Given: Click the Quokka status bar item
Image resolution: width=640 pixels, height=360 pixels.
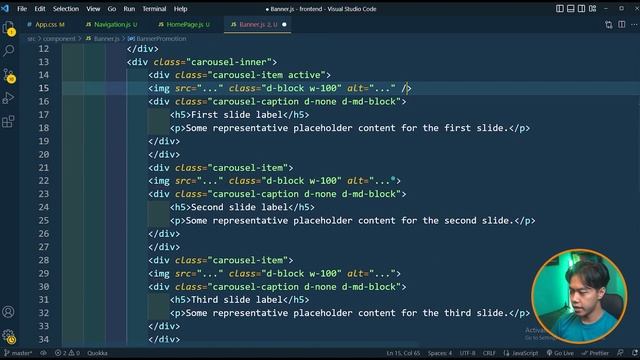Looking at the screenshot, I should 97,353.
